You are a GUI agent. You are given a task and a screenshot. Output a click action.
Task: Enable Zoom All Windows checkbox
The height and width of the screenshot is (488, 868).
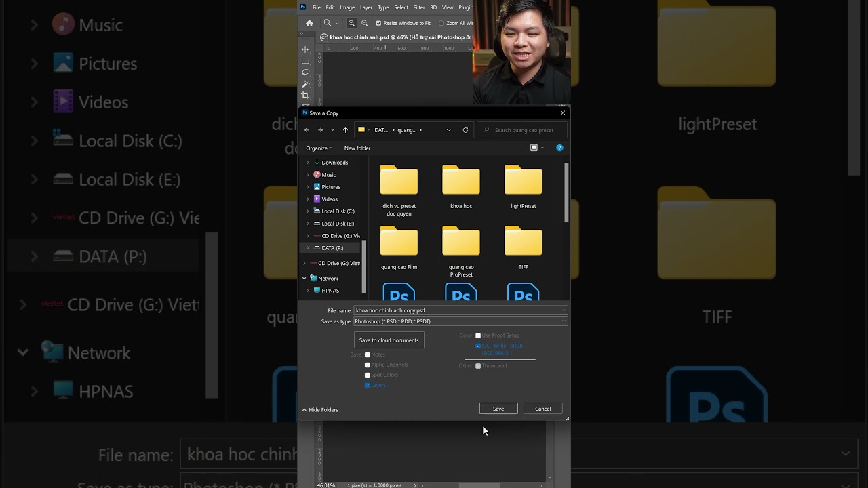pos(441,23)
